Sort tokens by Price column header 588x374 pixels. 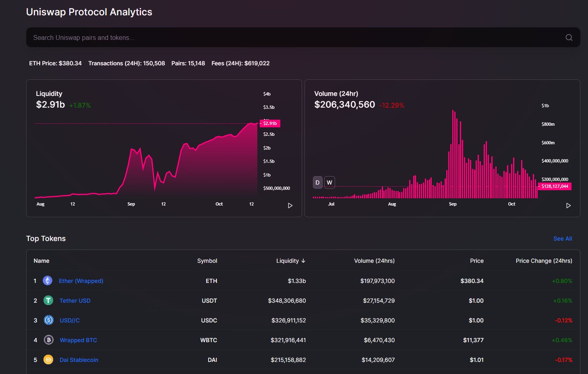pos(476,261)
